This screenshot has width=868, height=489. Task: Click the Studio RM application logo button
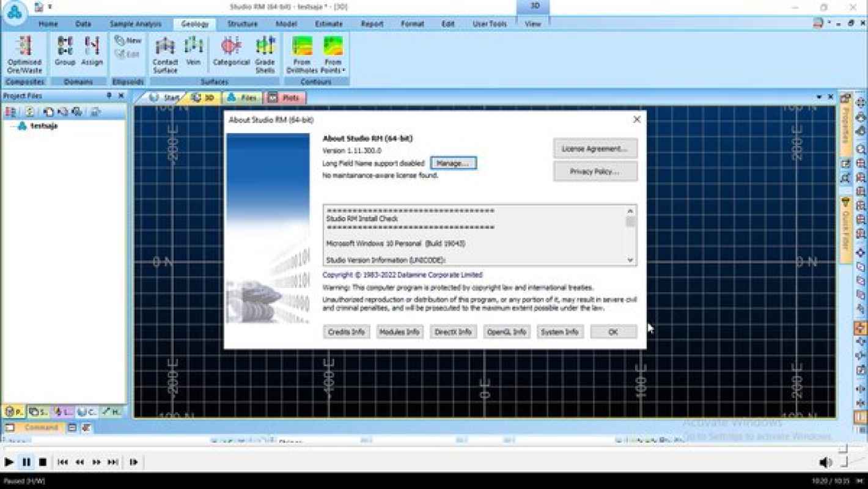(15, 12)
